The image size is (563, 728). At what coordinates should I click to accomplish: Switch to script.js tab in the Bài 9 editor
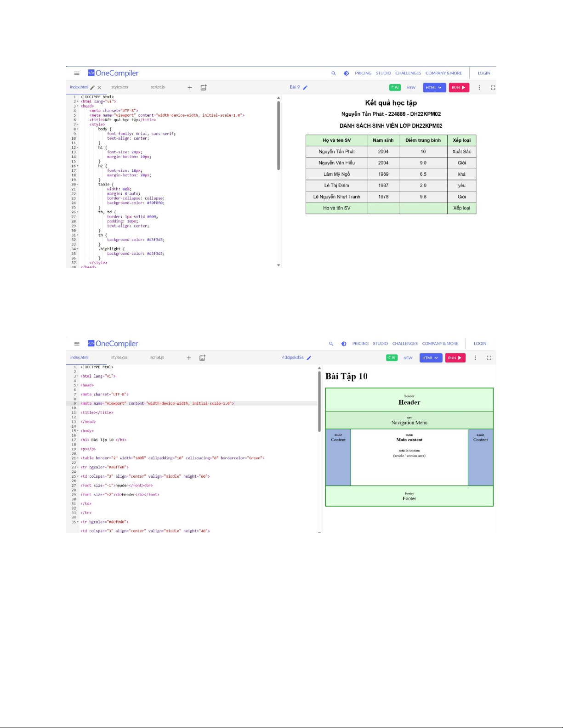(158, 87)
